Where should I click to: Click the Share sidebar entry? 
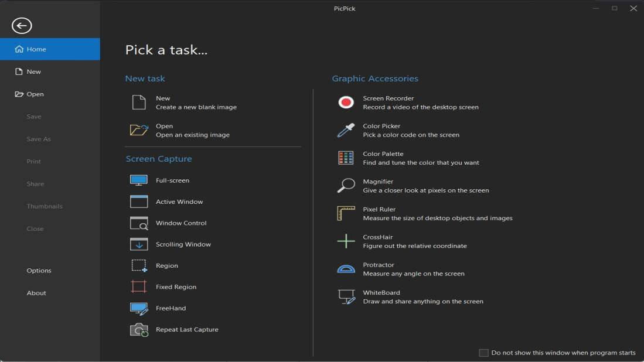(35, 184)
